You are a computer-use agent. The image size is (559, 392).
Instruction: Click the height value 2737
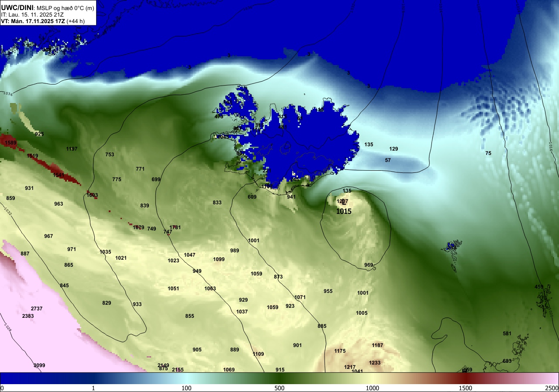click(x=37, y=309)
